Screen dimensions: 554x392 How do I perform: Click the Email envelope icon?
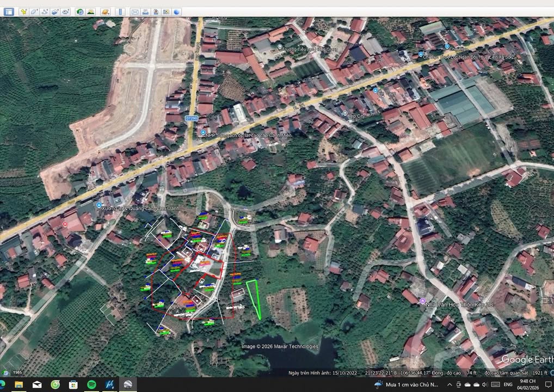134,11
